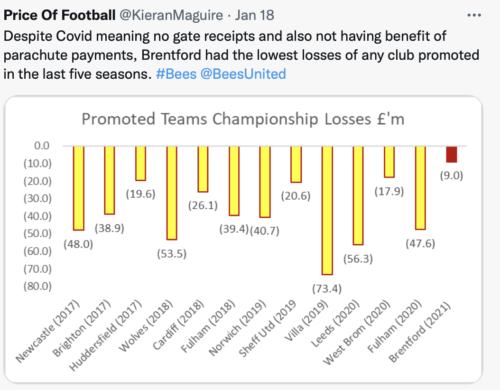Image resolution: width=500 pixels, height=390 pixels.
Task: Open the tweet body text
Action: pyautogui.click(x=241, y=55)
